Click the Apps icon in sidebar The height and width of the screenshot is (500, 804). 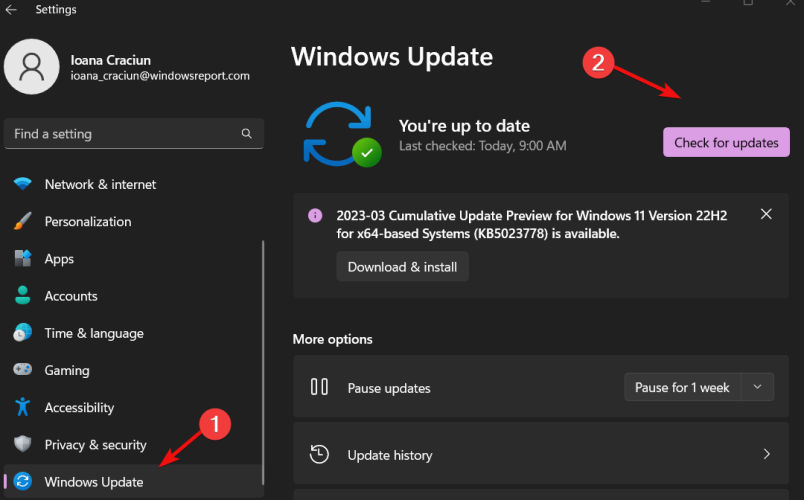pos(23,258)
